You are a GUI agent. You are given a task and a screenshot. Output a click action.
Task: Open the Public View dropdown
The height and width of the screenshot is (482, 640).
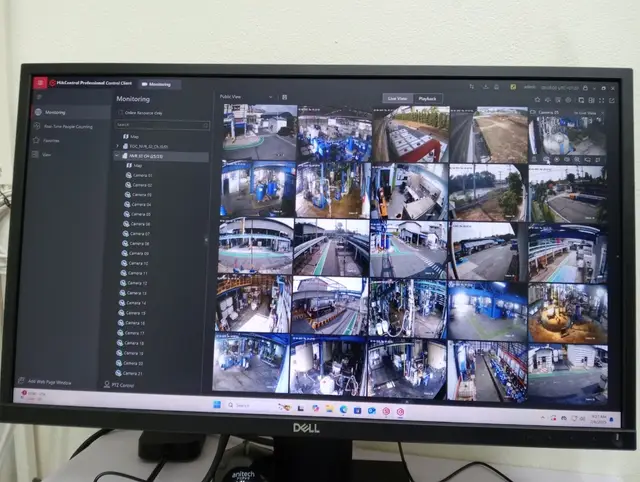pos(246,97)
